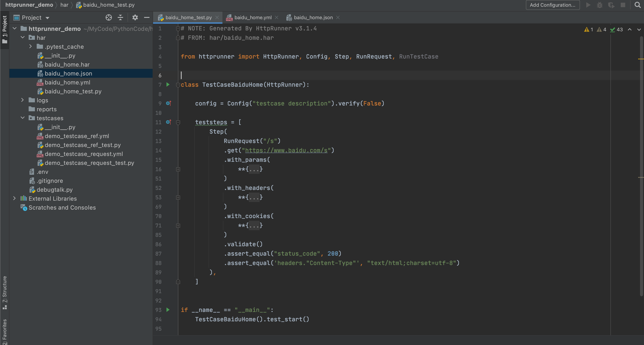Expand the logs folder
The width and height of the screenshot is (644, 345).
(x=23, y=100)
